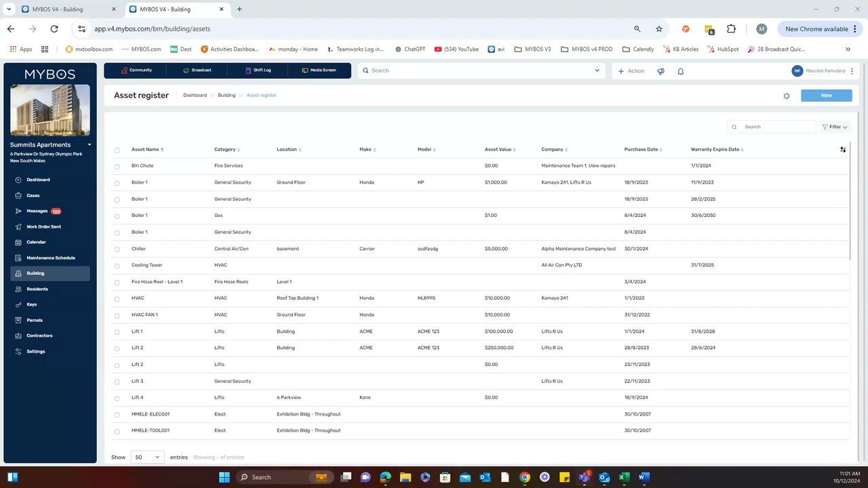Image resolution: width=868 pixels, height=488 pixels.
Task: Click the Windows Start button
Action: pyautogui.click(x=224, y=477)
